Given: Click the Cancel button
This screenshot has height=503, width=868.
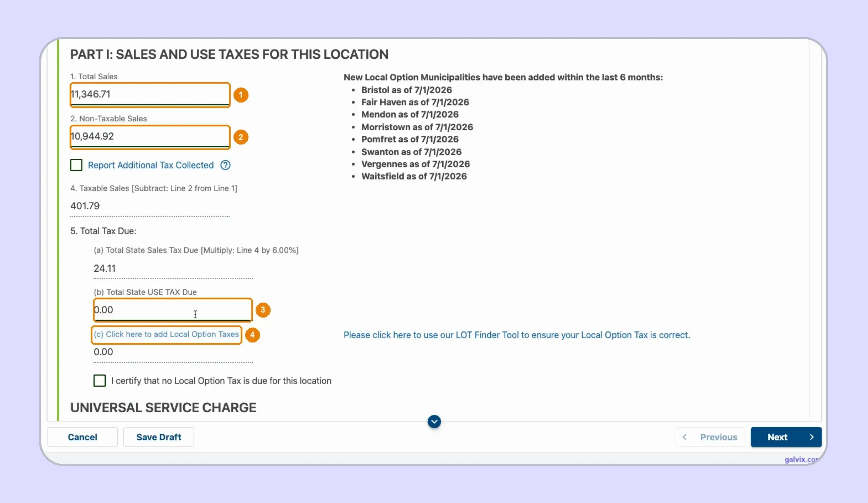Looking at the screenshot, I should tap(82, 437).
